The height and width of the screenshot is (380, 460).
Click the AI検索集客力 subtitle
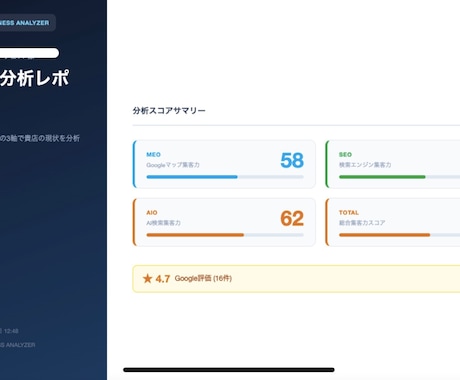pyautogui.click(x=163, y=223)
